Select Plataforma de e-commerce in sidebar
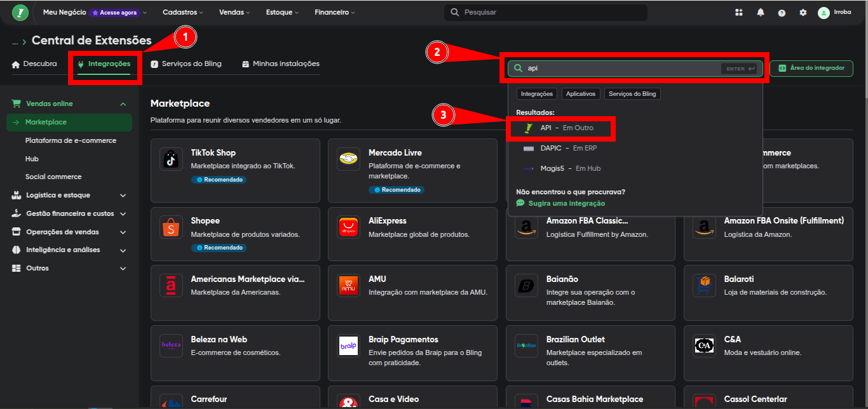The height and width of the screenshot is (409, 868). click(x=71, y=140)
